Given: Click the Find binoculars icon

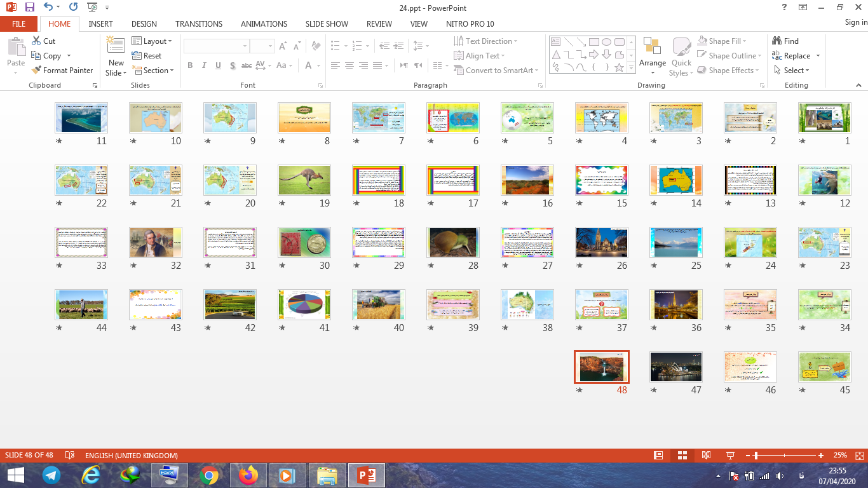Looking at the screenshot, I should coord(777,41).
